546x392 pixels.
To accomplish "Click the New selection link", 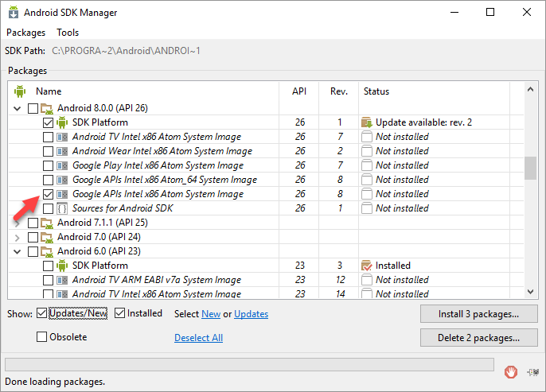I will tap(211, 314).
